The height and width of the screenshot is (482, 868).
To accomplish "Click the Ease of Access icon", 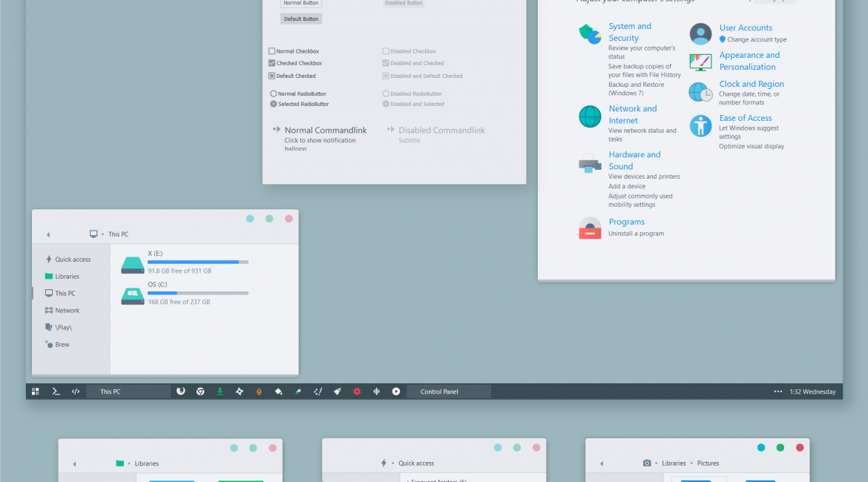I will pyautogui.click(x=700, y=125).
